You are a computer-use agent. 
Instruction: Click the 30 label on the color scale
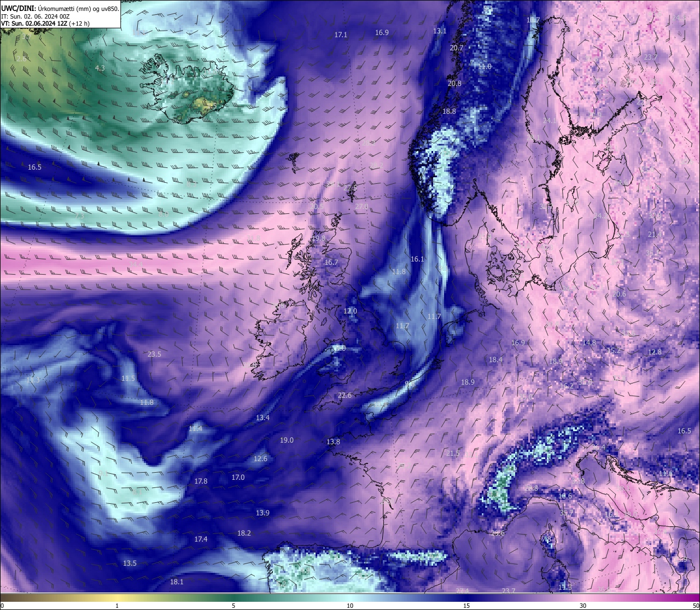click(583, 606)
